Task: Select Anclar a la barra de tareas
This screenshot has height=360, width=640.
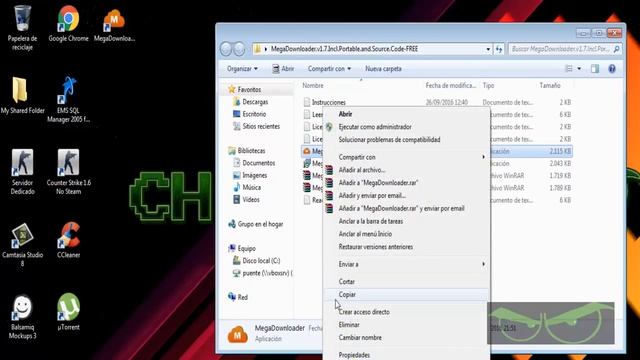Action: tap(408, 221)
